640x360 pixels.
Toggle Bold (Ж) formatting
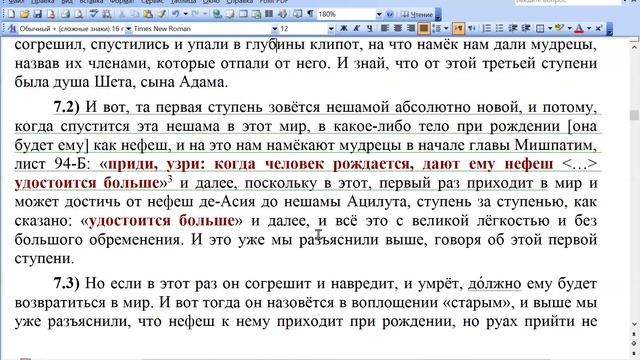click(x=344, y=28)
